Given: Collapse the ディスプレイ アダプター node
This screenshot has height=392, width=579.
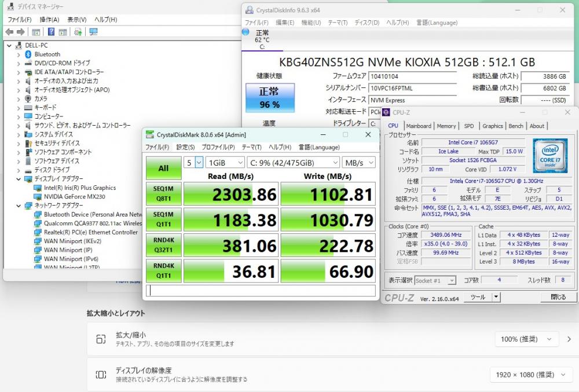Looking at the screenshot, I should [x=19, y=179].
